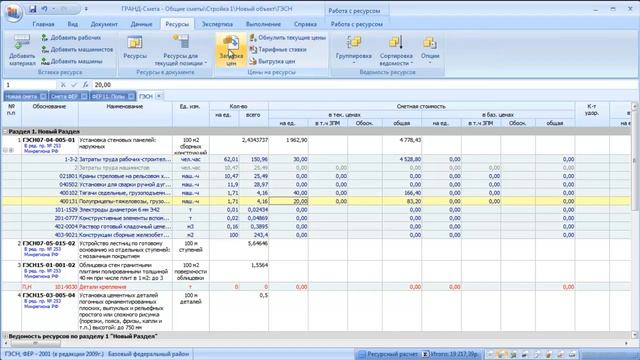The width and height of the screenshot is (640, 360).
Task: Click the Наименование column header
Action: (125, 114)
